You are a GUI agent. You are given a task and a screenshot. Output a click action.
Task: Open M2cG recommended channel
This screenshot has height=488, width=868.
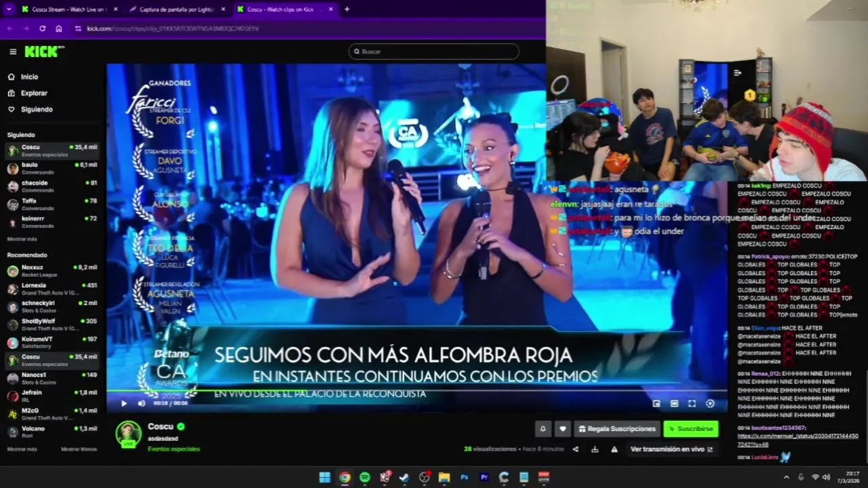coord(52,413)
